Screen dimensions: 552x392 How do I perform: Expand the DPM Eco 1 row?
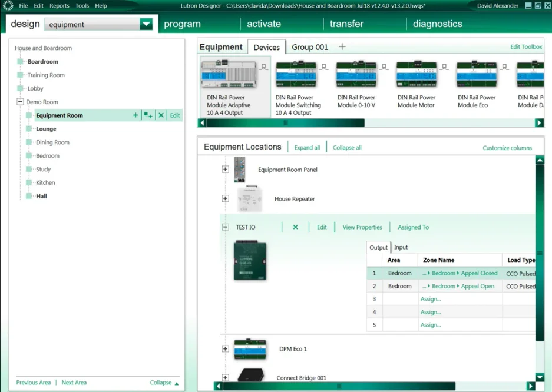click(225, 349)
